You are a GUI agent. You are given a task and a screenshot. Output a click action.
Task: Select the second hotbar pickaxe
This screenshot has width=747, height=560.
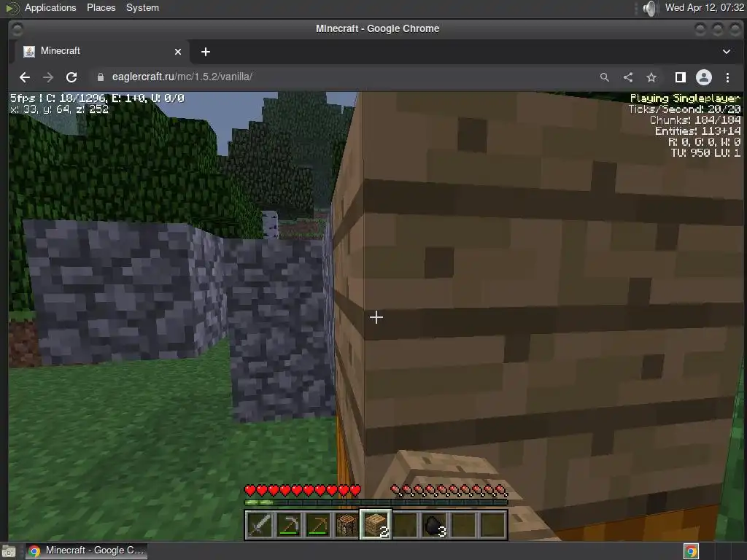[289, 525]
